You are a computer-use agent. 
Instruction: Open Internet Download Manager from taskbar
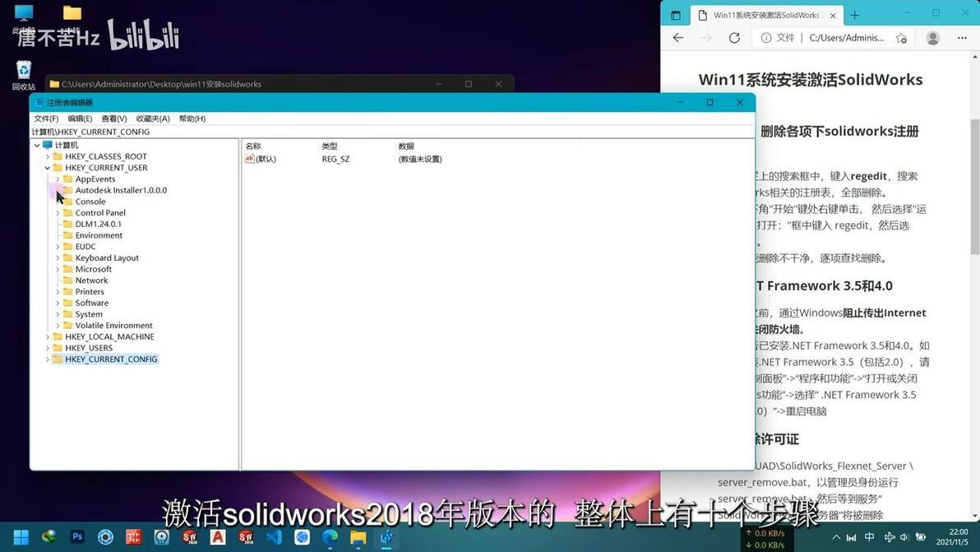point(49,537)
